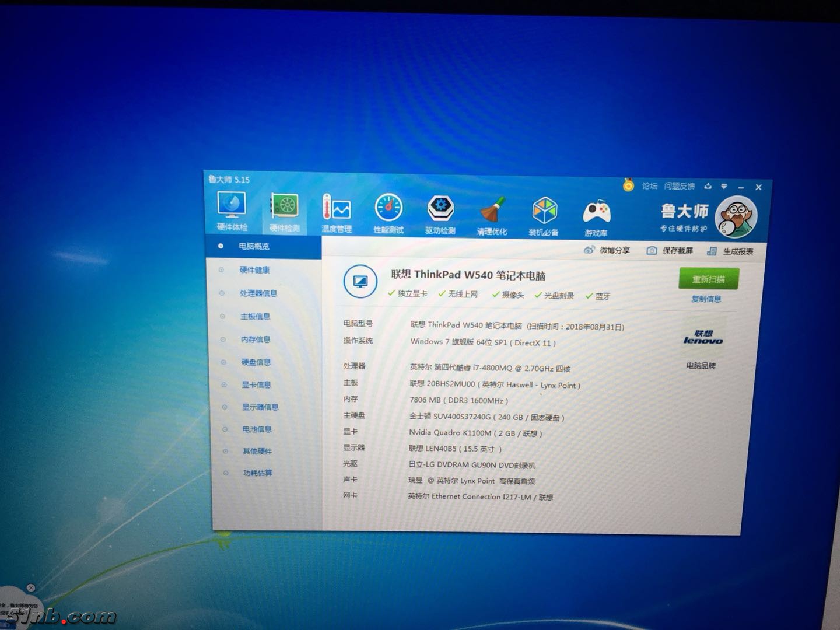Open the title bar dropdown menu arrow
This screenshot has height=630, width=840.
[x=724, y=187]
